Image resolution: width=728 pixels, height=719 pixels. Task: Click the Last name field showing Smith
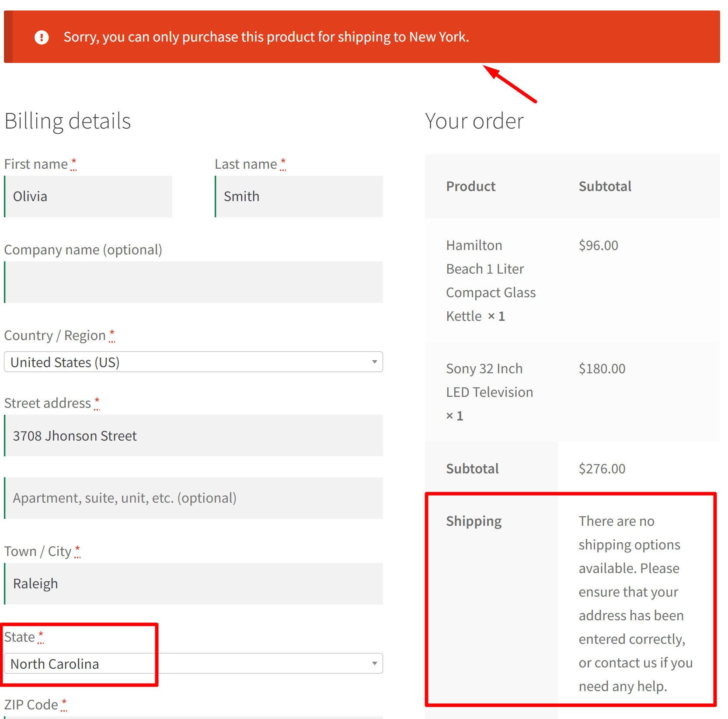[299, 196]
